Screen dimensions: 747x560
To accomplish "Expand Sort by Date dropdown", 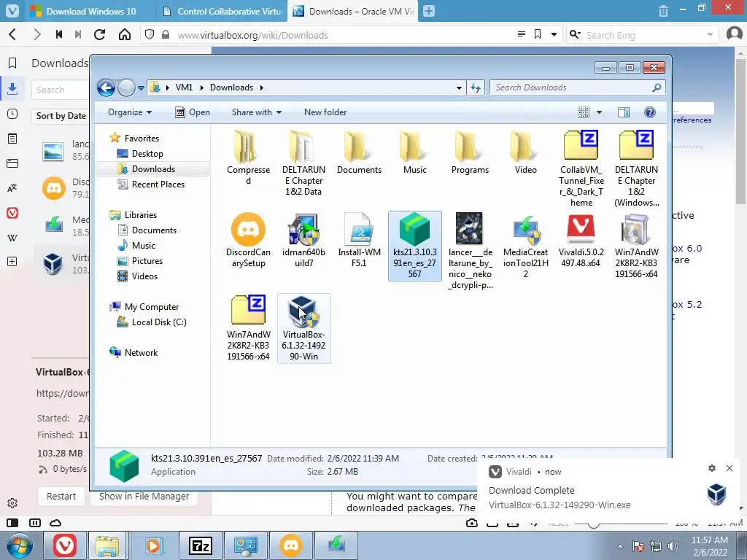I will [x=61, y=116].
